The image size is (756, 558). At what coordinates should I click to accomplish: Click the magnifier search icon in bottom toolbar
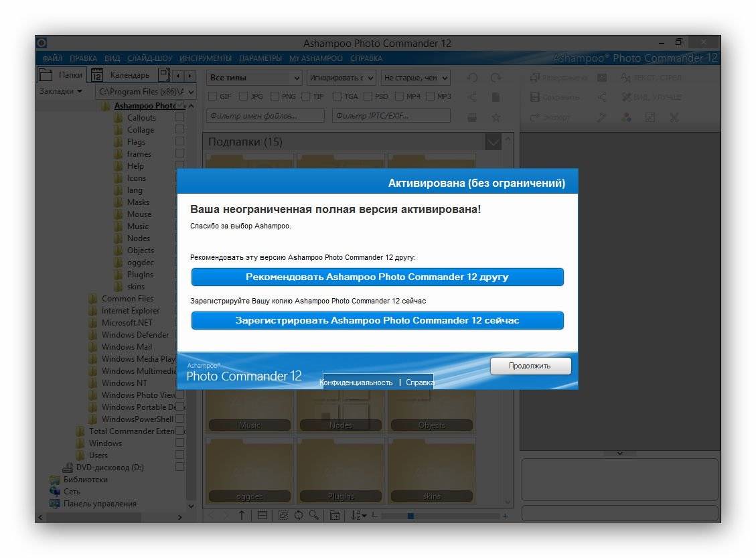(x=314, y=515)
